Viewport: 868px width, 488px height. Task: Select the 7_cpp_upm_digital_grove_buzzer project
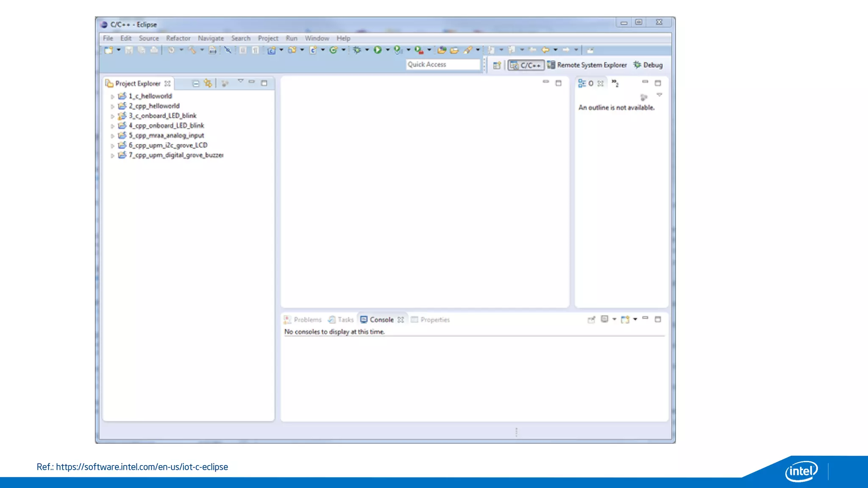point(175,155)
